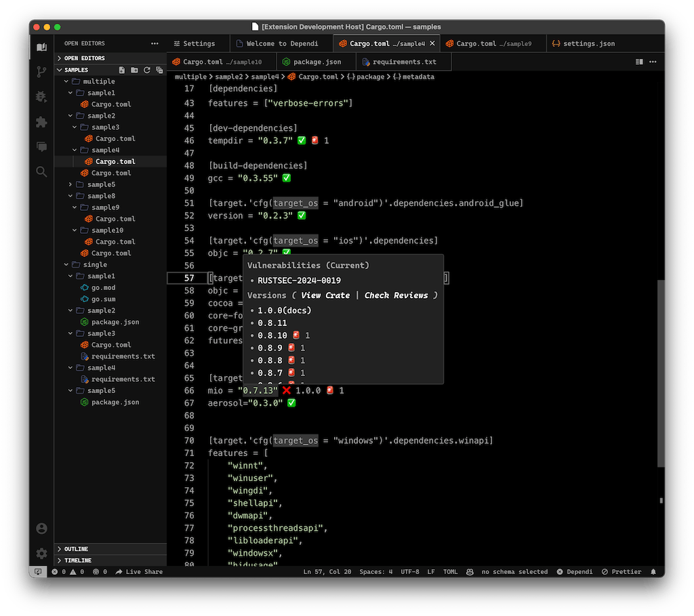The image size is (694, 616).
Task: Click metadata breadcrumb item
Action: point(417,77)
